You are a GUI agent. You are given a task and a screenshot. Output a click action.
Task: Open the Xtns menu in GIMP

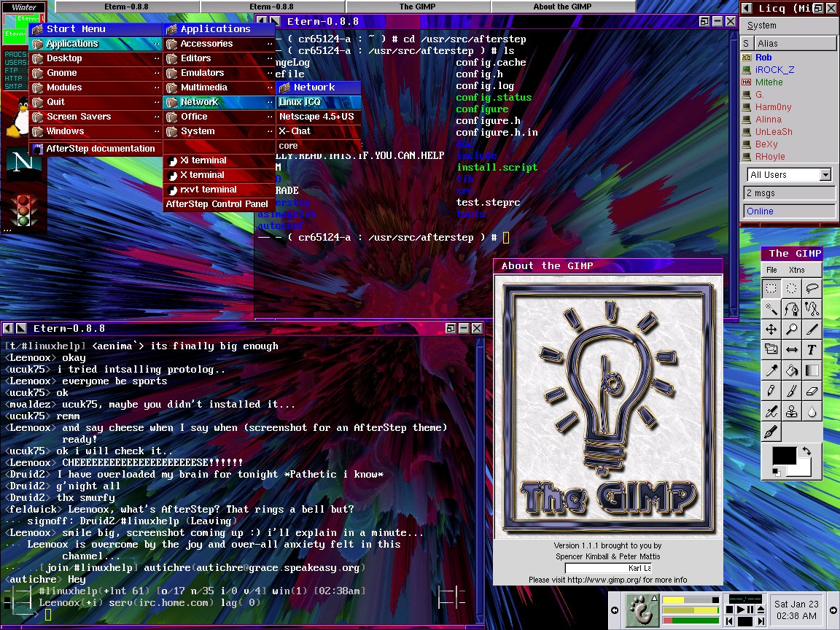[796, 270]
